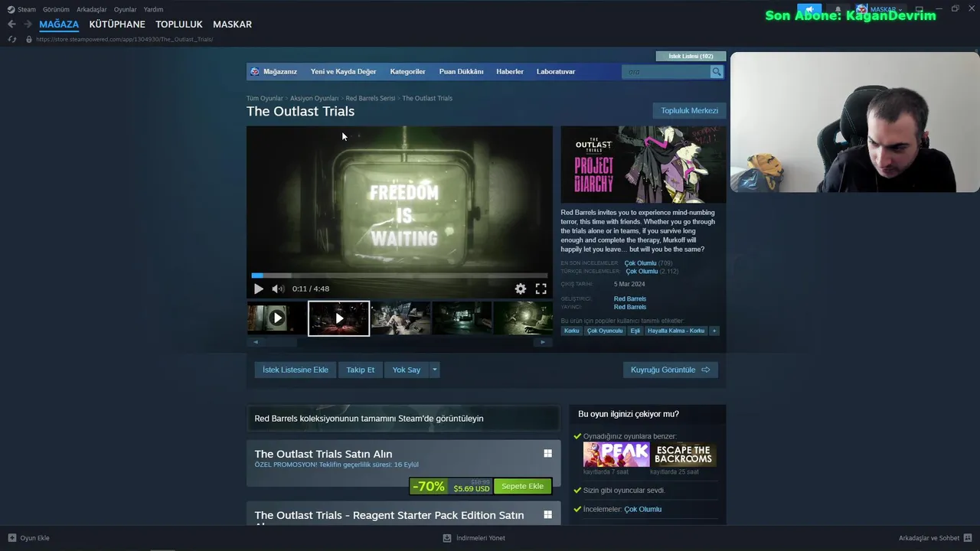The width and height of the screenshot is (980, 551).
Task: Click the Steam logo menu
Action: (11, 9)
